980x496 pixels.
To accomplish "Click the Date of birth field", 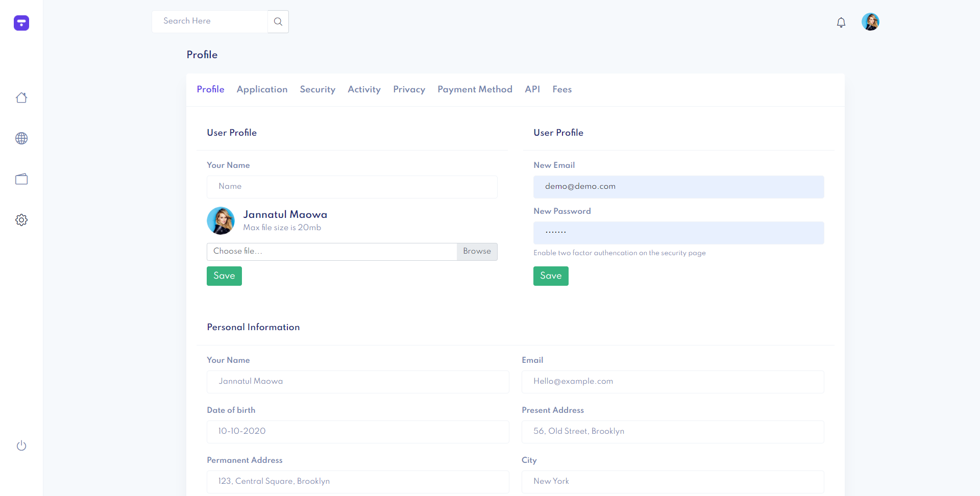I will [x=357, y=432].
